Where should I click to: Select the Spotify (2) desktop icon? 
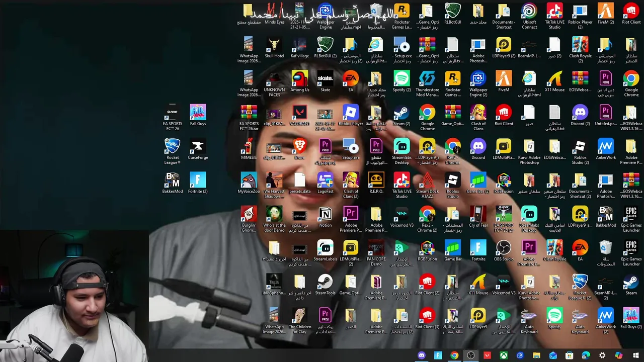[401, 81]
